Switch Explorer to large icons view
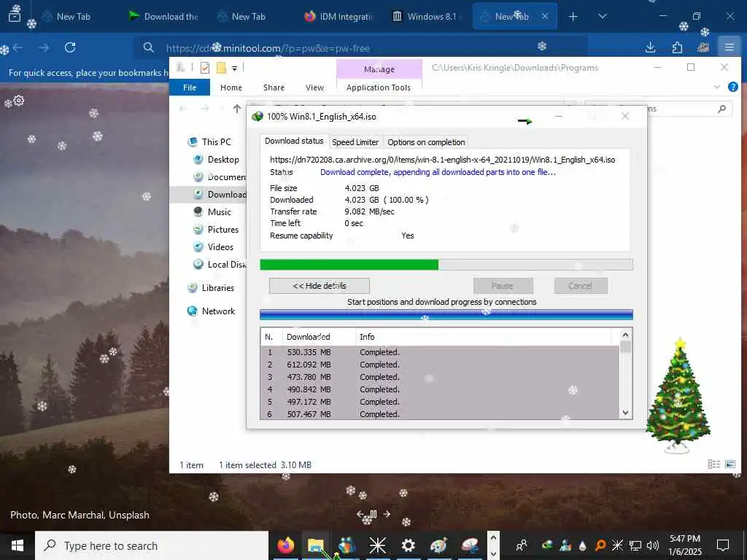The height and width of the screenshot is (560, 747). point(729,464)
